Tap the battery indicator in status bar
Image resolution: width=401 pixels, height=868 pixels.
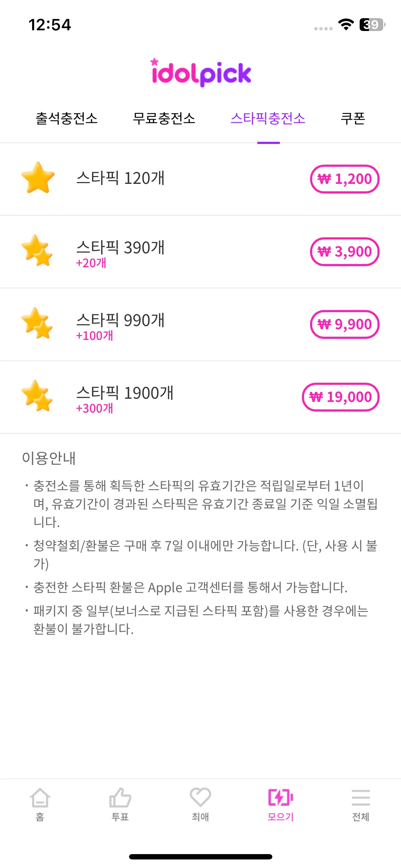click(372, 25)
